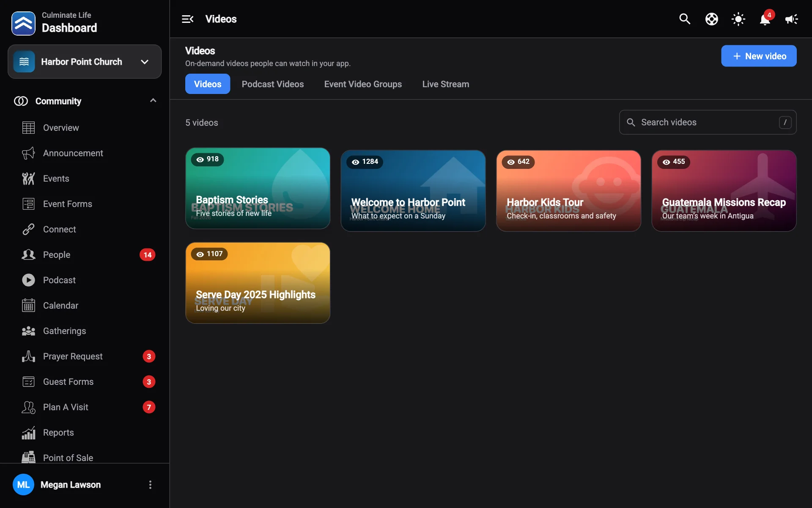Viewport: 812px width, 508px height.
Task: Open Gatherings in the sidebar
Action: point(85,331)
